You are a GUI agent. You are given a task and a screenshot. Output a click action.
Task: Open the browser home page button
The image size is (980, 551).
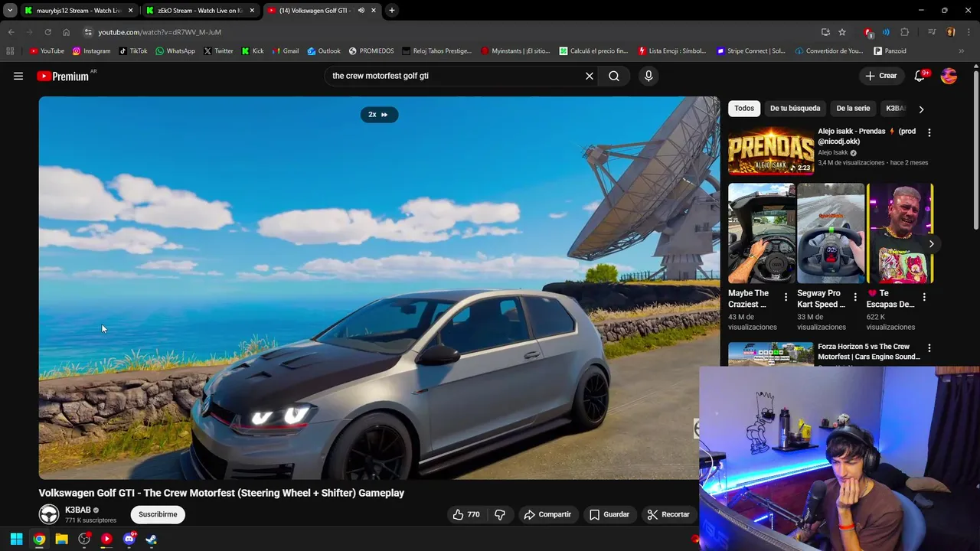[x=66, y=32]
